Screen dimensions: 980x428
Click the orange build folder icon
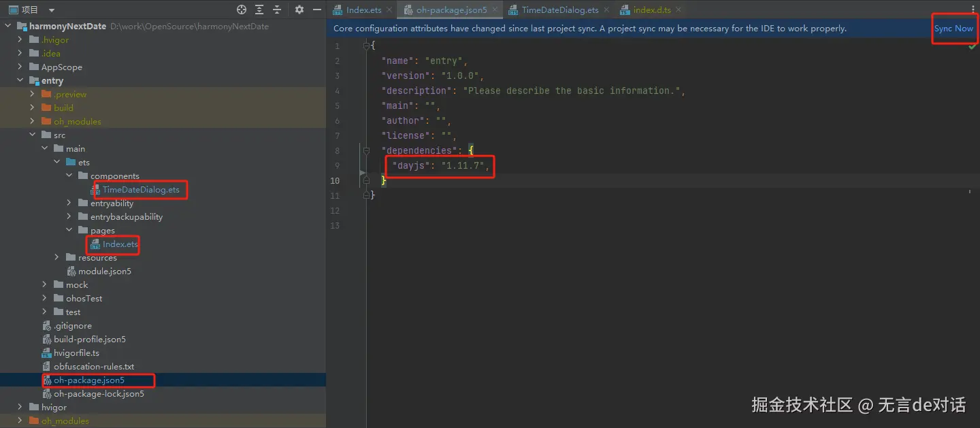coord(46,108)
